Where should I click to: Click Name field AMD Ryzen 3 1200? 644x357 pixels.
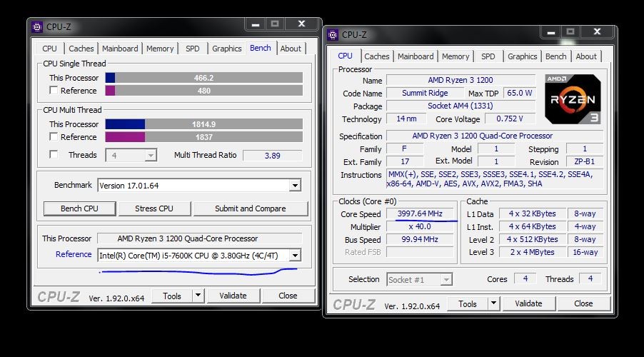(461, 80)
